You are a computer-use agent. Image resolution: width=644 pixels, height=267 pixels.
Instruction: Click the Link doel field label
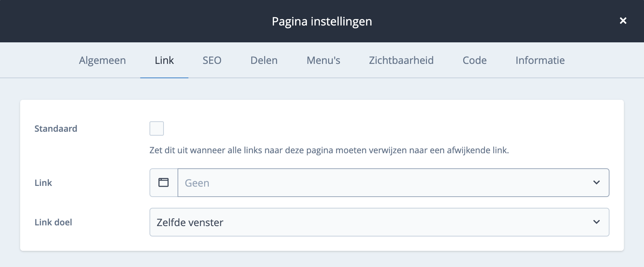53,222
